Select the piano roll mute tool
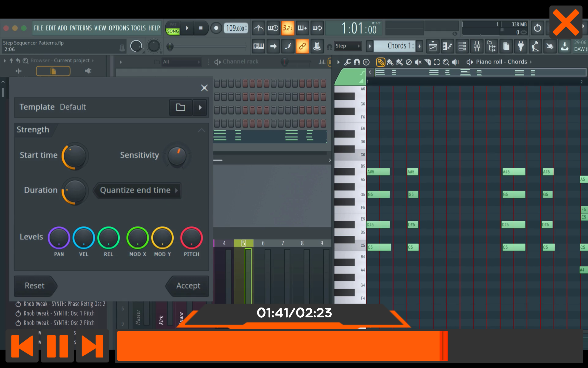The height and width of the screenshot is (368, 588). [x=418, y=62]
